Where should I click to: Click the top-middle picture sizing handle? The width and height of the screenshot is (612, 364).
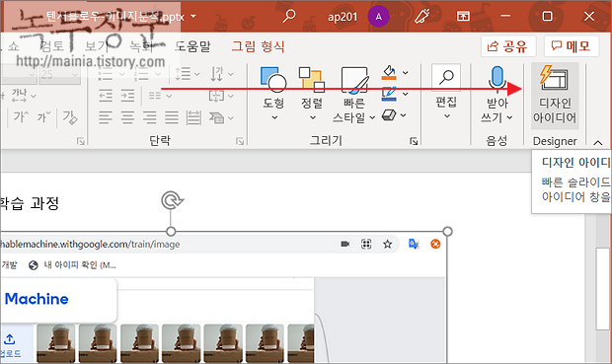coord(171,232)
